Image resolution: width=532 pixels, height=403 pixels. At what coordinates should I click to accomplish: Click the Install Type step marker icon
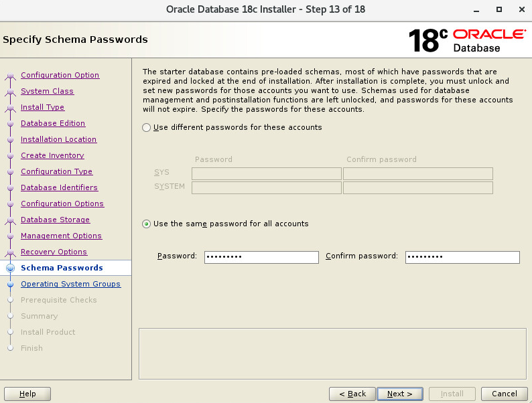[11, 108]
